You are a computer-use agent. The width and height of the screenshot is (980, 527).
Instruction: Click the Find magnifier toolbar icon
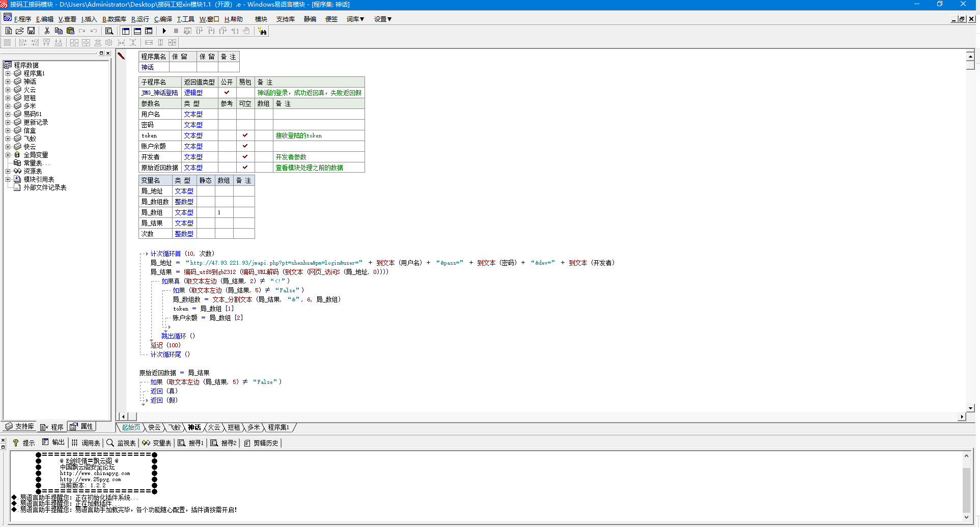click(x=109, y=31)
